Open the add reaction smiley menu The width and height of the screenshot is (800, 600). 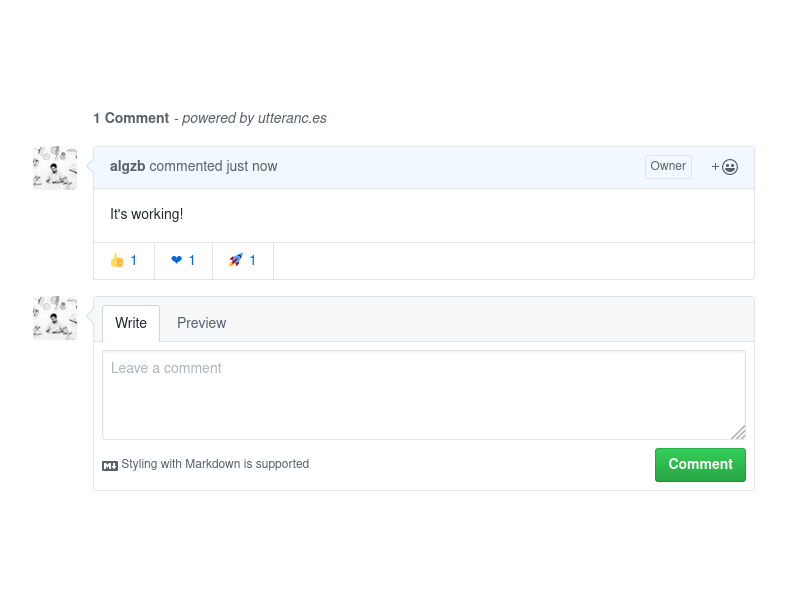[725, 167]
